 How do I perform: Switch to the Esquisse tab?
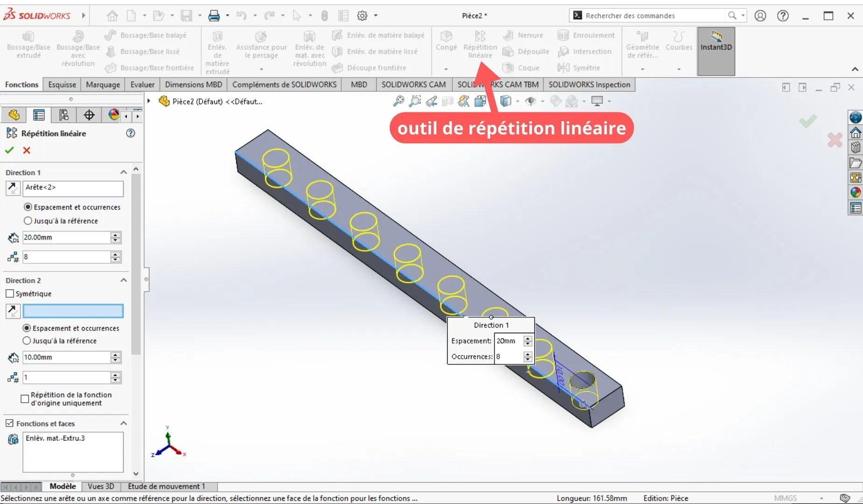[62, 84]
